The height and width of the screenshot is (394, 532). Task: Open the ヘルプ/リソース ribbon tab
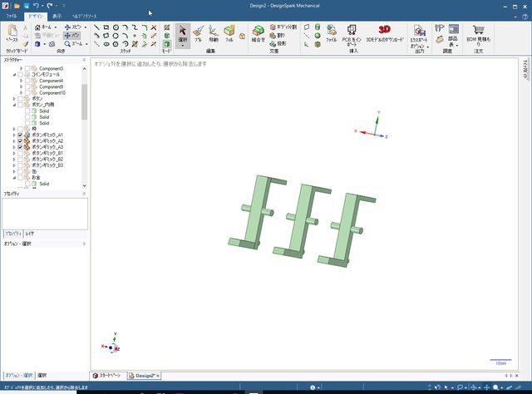pyautogui.click(x=84, y=16)
